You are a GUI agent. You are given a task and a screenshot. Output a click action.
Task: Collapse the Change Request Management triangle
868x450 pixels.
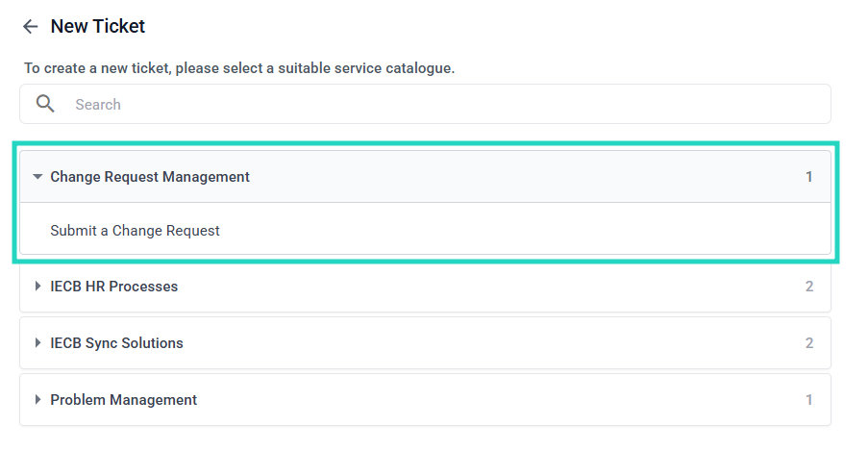pyautogui.click(x=37, y=177)
